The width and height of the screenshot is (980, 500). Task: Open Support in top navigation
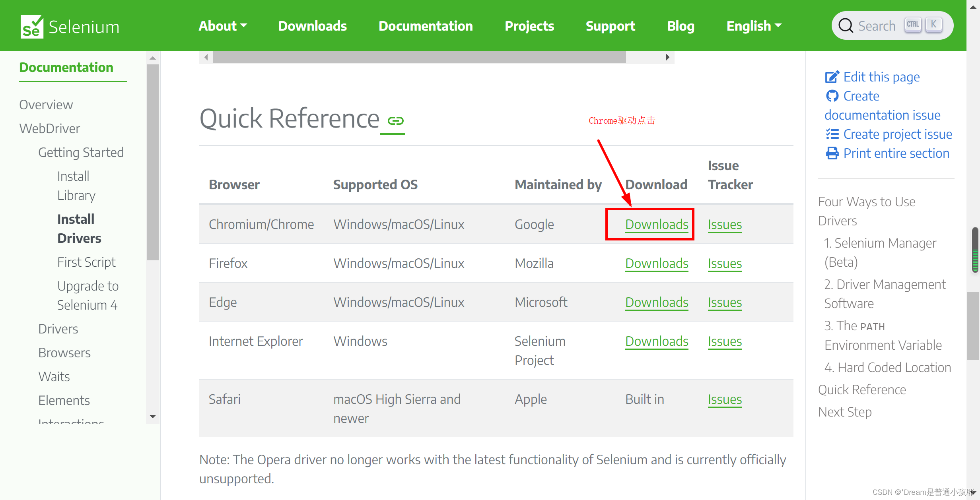pos(610,26)
